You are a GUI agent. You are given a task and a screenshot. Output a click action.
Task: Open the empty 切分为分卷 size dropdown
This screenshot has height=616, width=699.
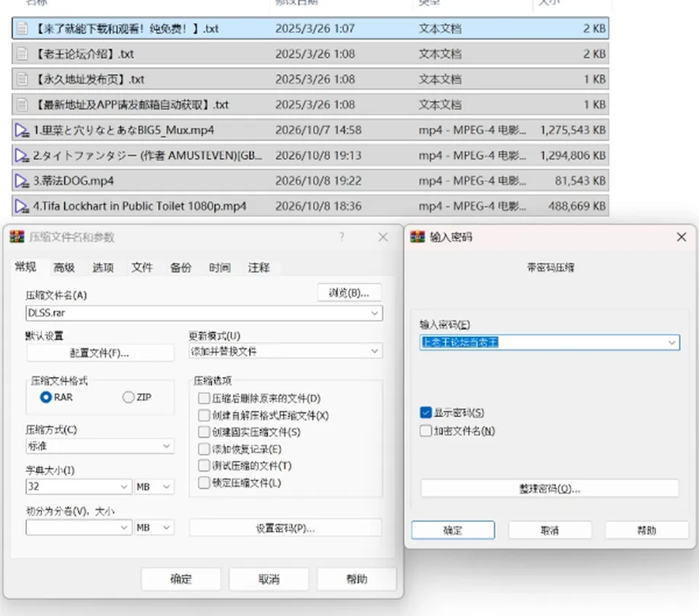[124, 528]
